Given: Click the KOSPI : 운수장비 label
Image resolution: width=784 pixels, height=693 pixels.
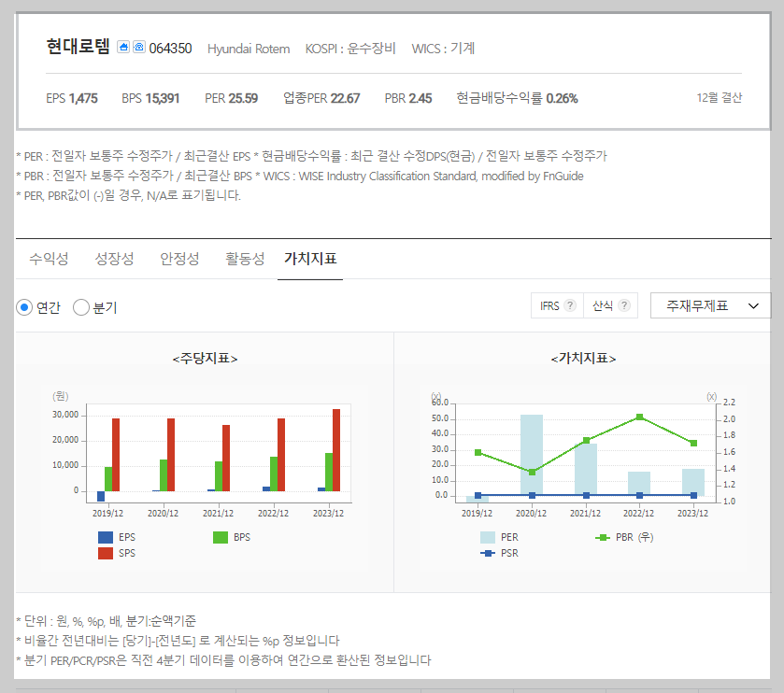Looking at the screenshot, I should pyautogui.click(x=350, y=49).
